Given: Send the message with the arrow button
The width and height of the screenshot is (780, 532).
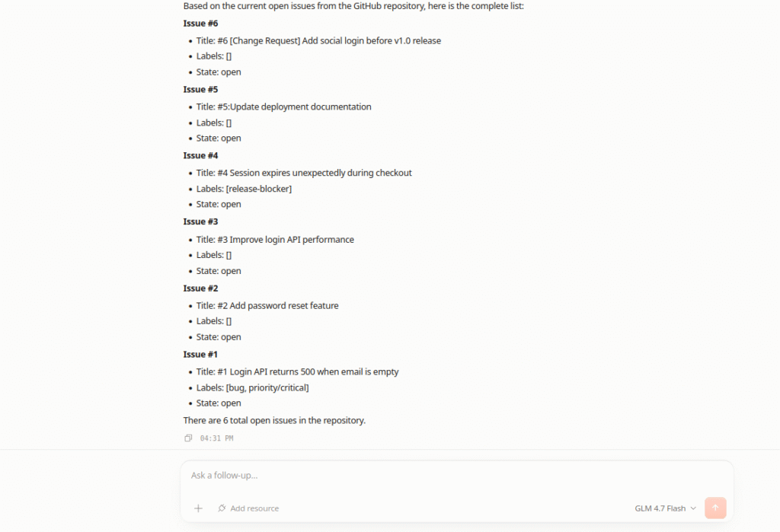Looking at the screenshot, I should click(x=715, y=508).
